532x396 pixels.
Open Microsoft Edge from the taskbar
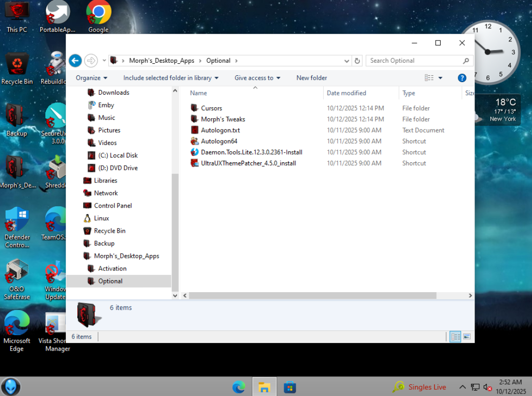click(x=239, y=387)
